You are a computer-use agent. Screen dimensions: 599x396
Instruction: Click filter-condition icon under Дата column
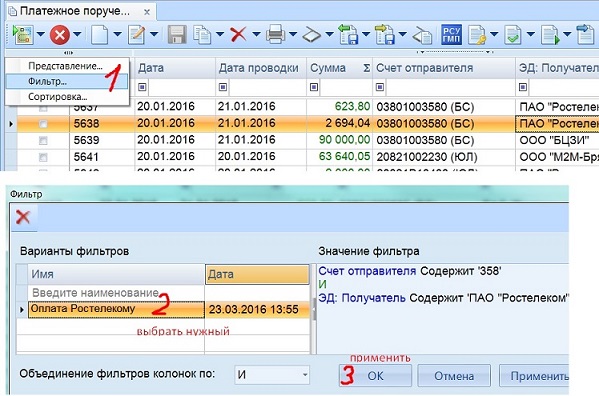coord(142,87)
